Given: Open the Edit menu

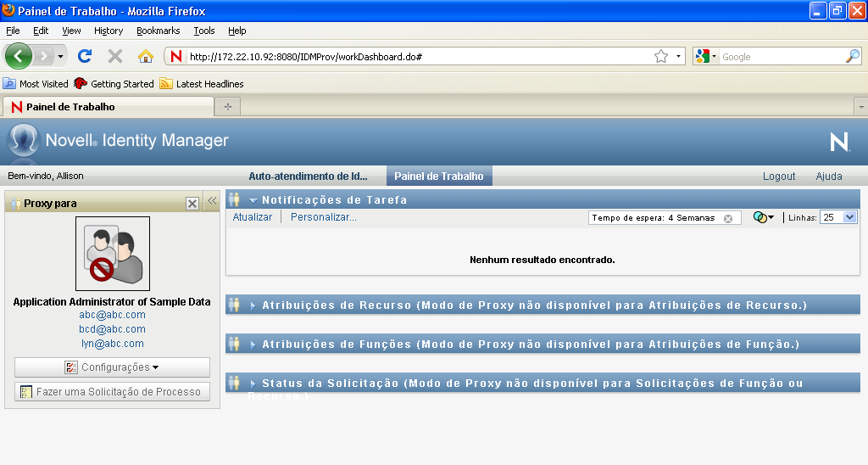Looking at the screenshot, I should [41, 31].
